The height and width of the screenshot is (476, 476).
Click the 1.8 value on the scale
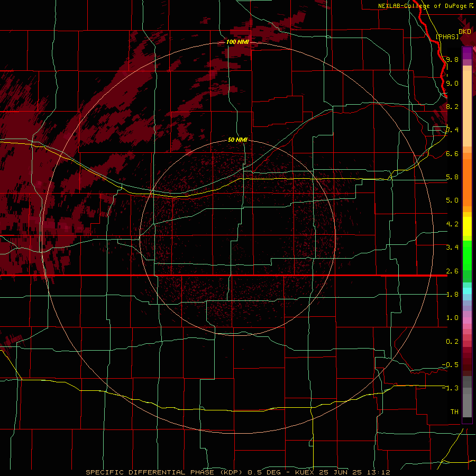[x=452, y=294]
